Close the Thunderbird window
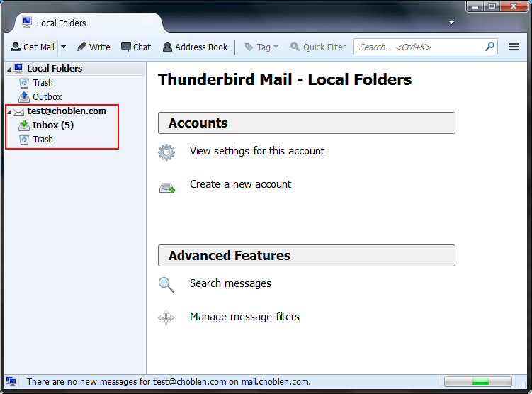 point(514,6)
